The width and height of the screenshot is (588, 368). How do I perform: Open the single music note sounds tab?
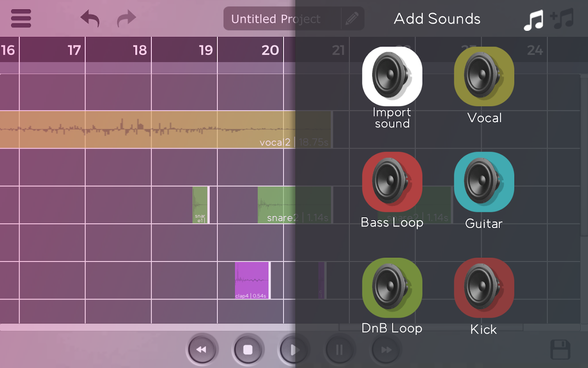[533, 20]
